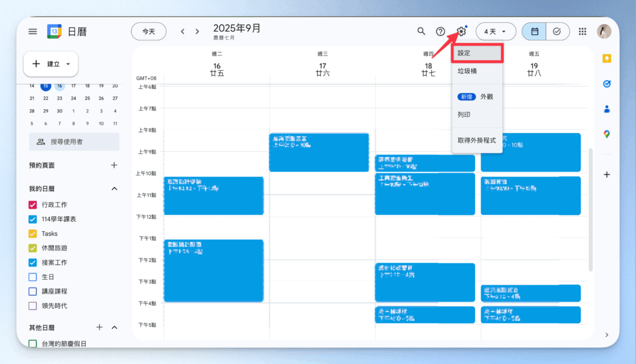Open Google Maps side panel icon
The image size is (636, 364).
pyautogui.click(x=607, y=134)
